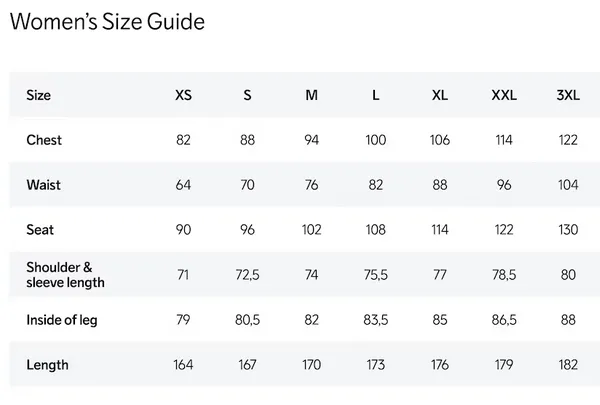Select the chest value 100 for L
The height and width of the screenshot is (405, 600).
click(x=376, y=140)
